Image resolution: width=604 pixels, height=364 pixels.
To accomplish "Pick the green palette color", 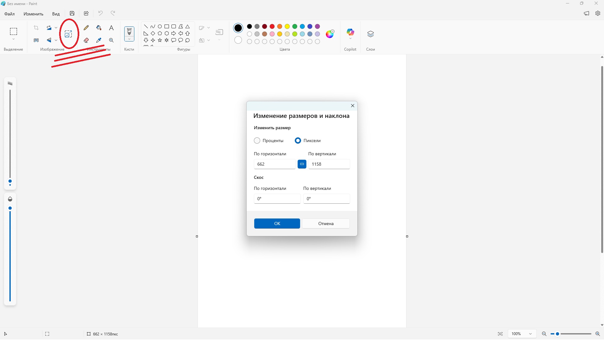I will pos(295,26).
